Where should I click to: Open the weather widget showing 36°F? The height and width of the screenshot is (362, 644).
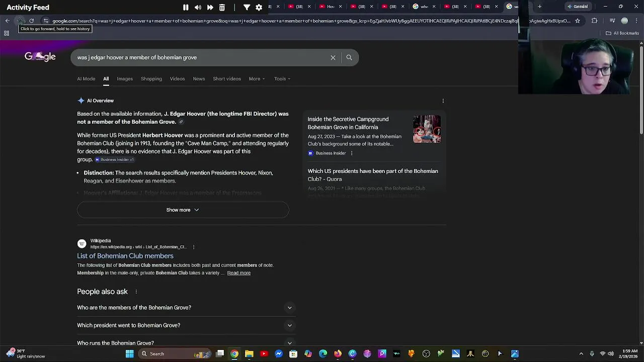(x=26, y=353)
